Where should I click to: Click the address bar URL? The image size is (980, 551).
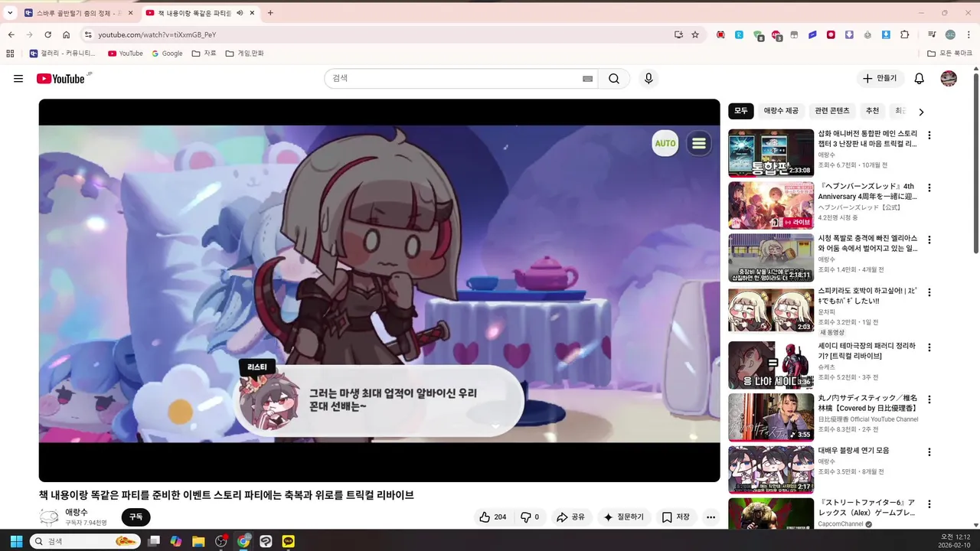157,34
